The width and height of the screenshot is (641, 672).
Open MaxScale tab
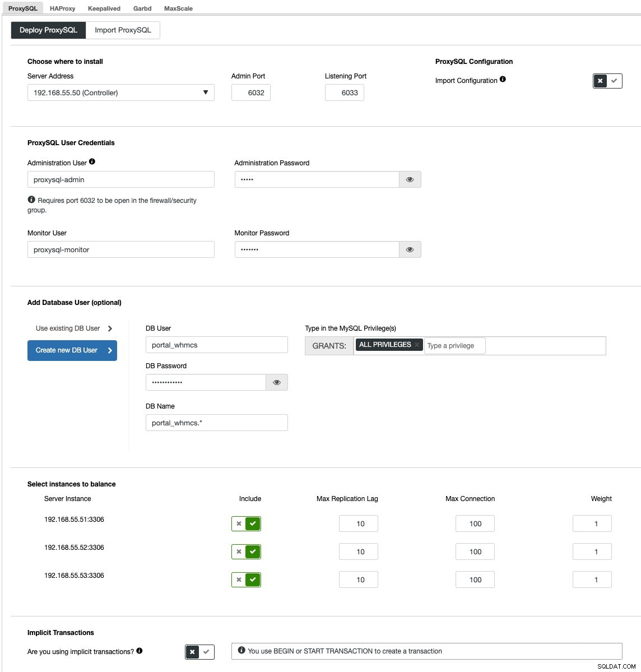coord(178,8)
